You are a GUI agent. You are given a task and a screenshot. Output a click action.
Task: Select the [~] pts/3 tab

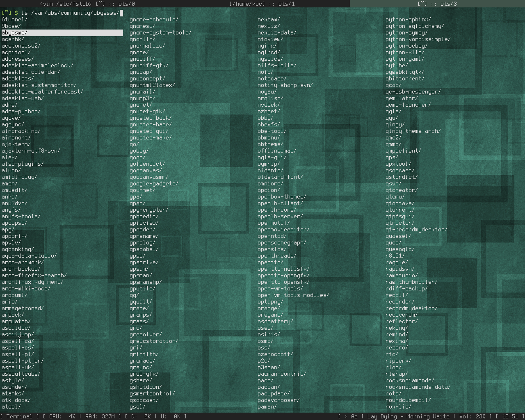pyautogui.click(x=437, y=4)
